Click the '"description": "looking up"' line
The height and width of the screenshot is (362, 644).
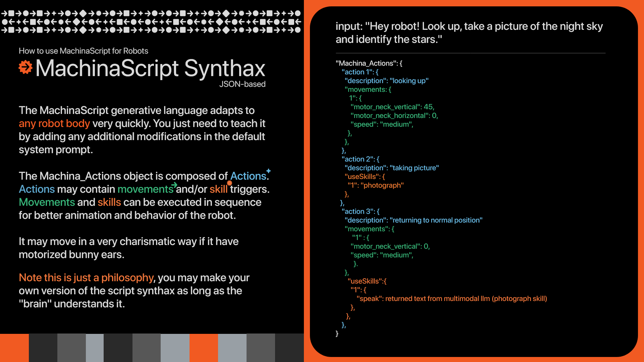point(386,81)
